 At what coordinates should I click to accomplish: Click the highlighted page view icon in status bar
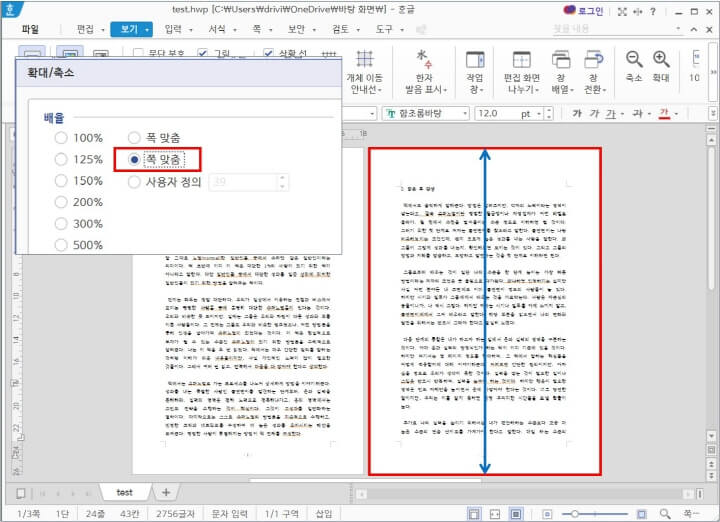(516, 514)
